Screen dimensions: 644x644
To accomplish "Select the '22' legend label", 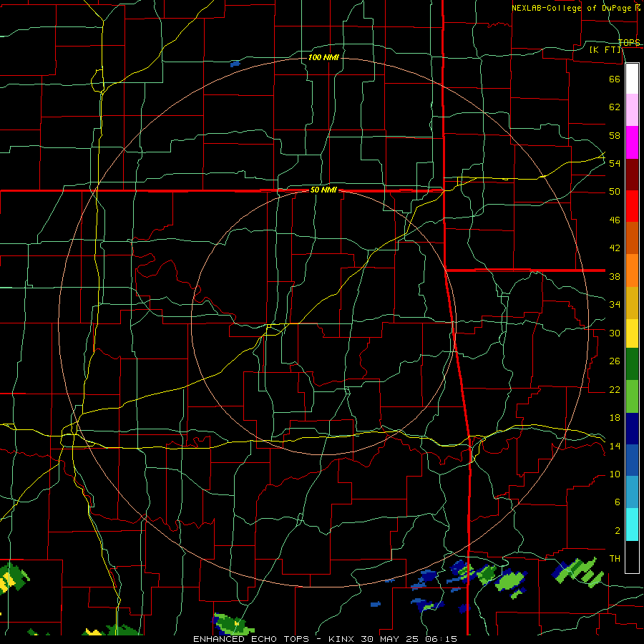I will 615,389.
